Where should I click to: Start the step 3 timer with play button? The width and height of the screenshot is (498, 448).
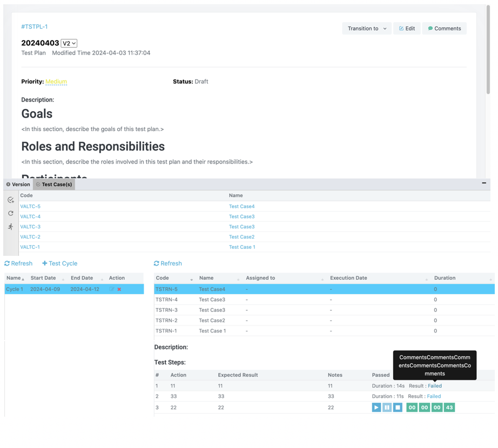coord(376,408)
